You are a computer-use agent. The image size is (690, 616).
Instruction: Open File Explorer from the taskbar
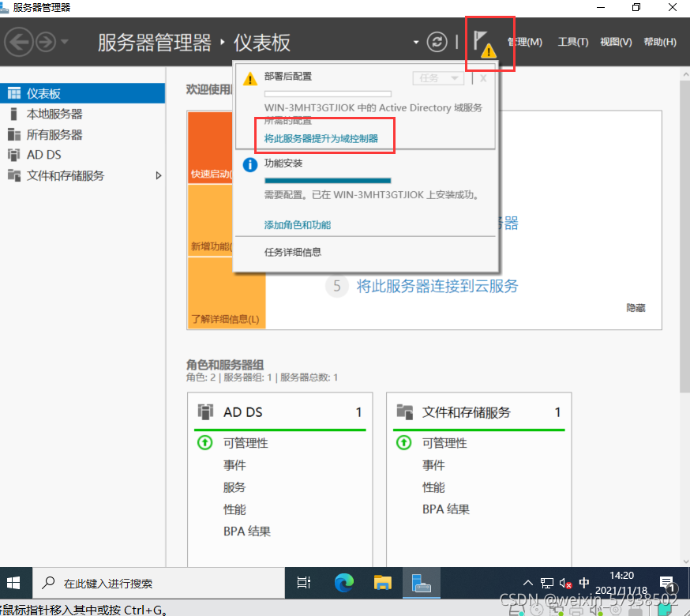pos(382,583)
